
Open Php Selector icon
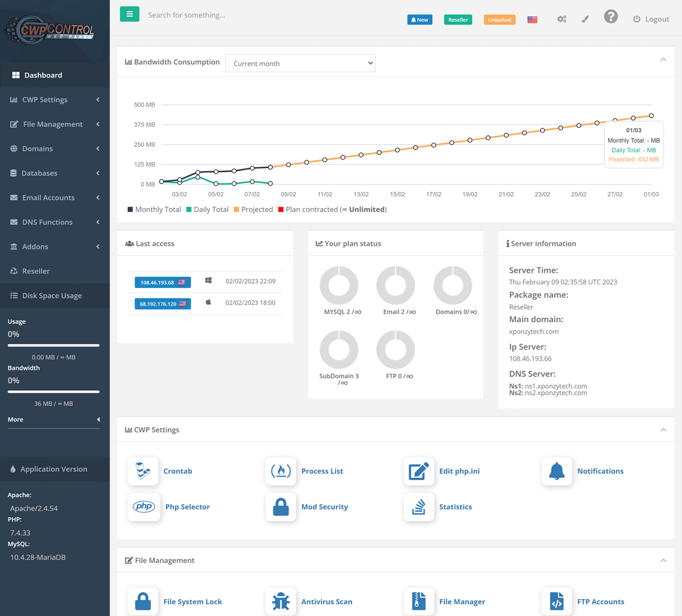point(144,506)
